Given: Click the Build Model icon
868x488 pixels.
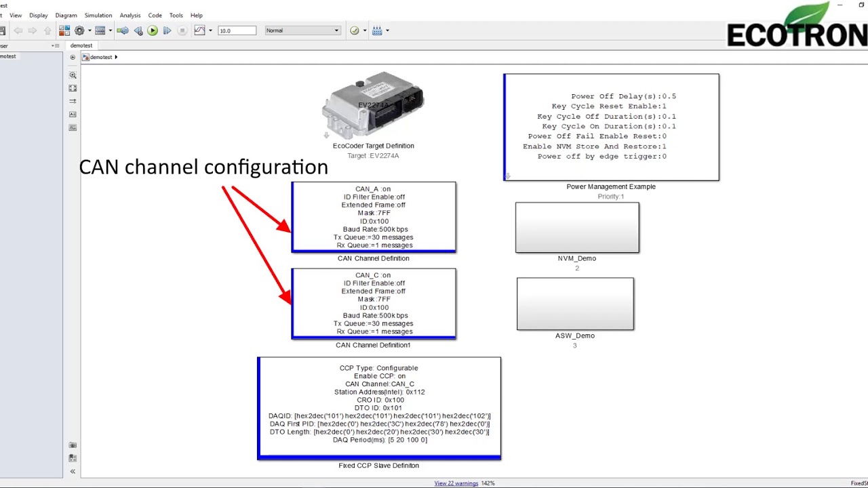Looking at the screenshot, I should [377, 30].
